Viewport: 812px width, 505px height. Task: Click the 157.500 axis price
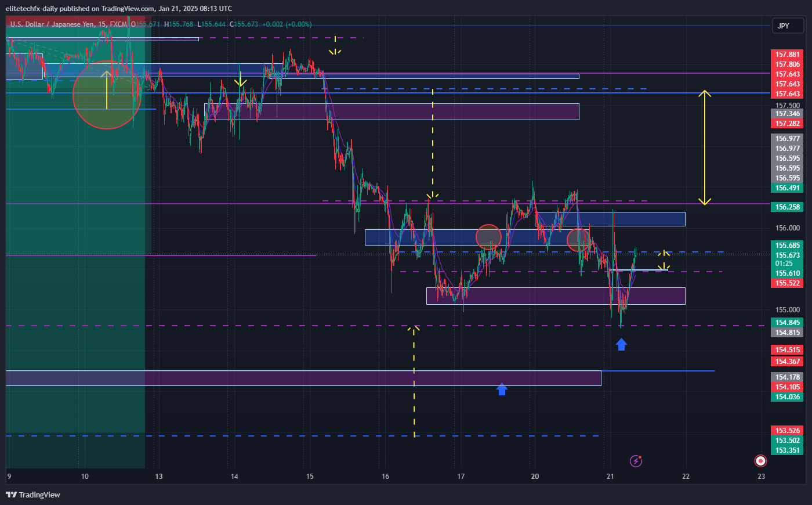788,106
